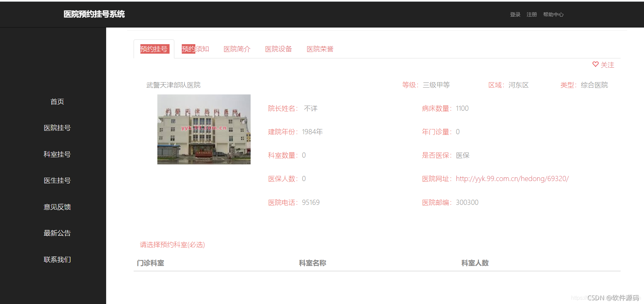Click the 三级甲等 grade value
Screen dimensions: 644x304
click(x=436, y=85)
